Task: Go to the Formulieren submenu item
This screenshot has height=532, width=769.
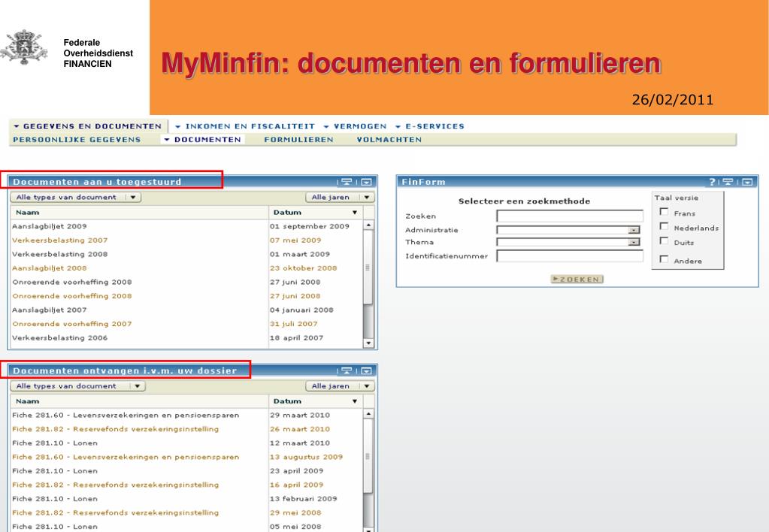Action: click(298, 140)
